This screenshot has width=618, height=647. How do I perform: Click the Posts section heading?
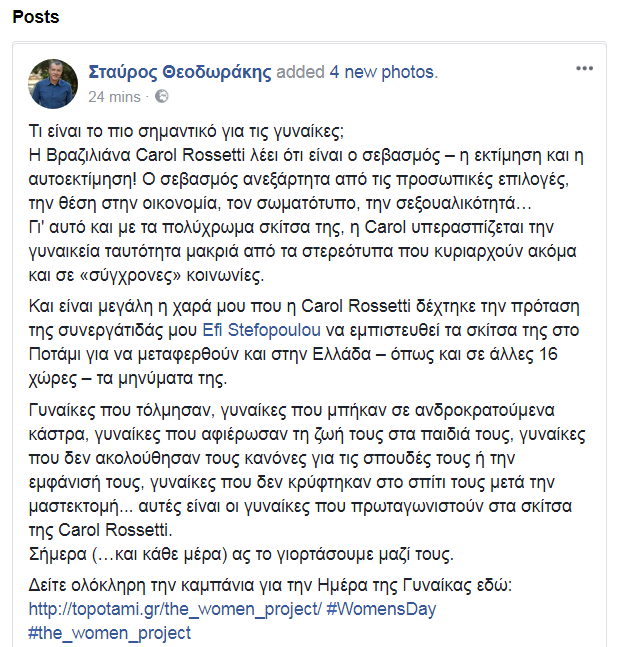(x=36, y=17)
